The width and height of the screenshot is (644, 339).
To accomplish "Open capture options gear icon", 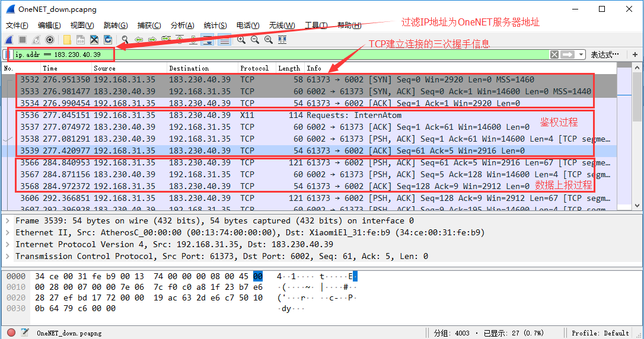I will [x=50, y=40].
